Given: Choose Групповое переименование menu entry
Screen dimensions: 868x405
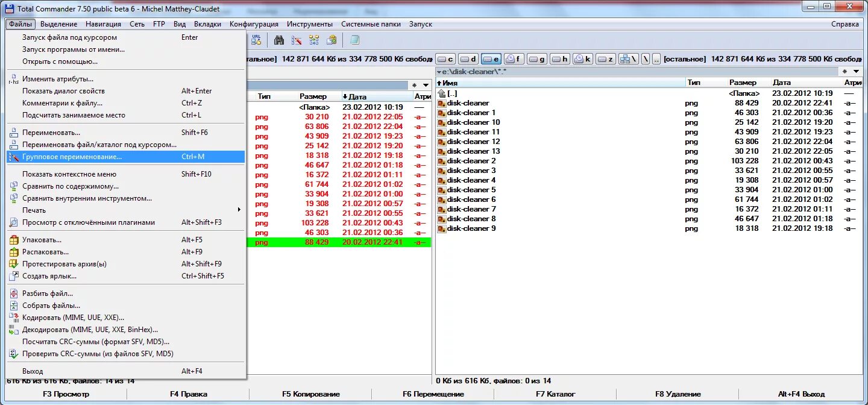Looking at the screenshot, I should [125, 157].
